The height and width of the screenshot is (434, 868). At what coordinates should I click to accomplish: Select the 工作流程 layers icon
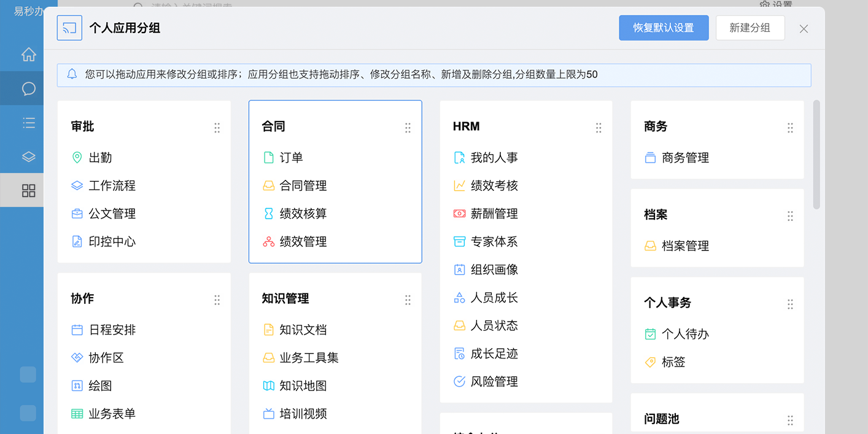77,185
